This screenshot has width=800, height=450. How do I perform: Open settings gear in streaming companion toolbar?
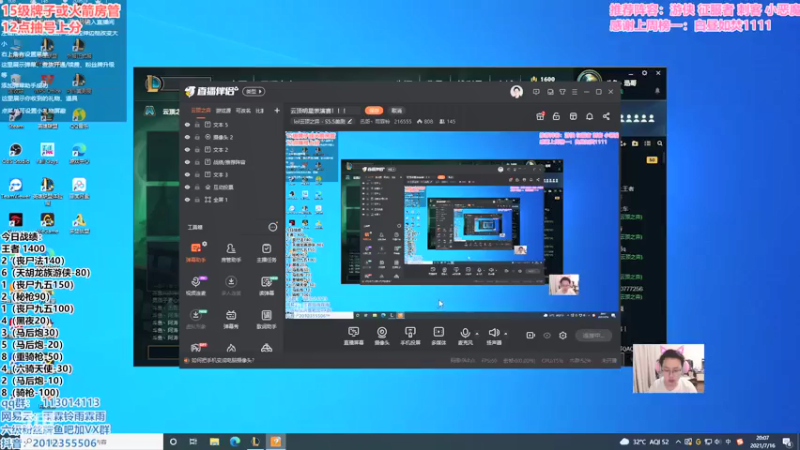tap(563, 335)
